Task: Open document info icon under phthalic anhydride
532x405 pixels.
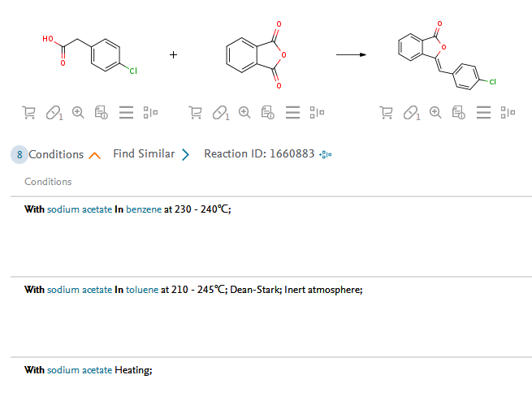Action: 268,113
